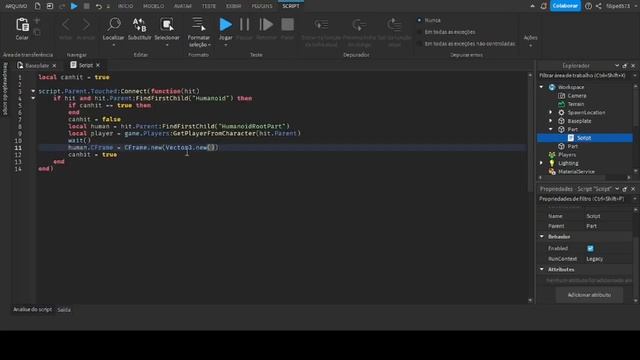Open the ARQUIVO menu

pos(16,6)
